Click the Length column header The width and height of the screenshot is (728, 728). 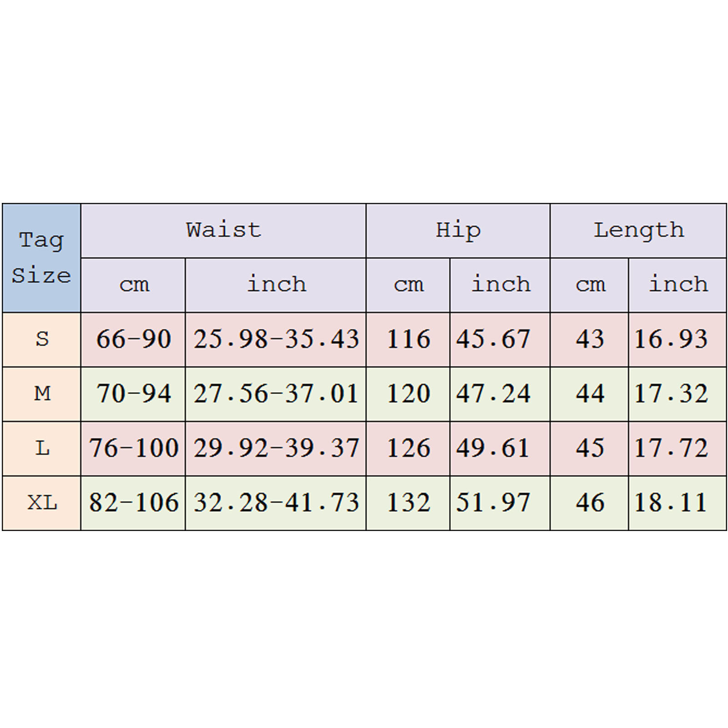coord(638,230)
